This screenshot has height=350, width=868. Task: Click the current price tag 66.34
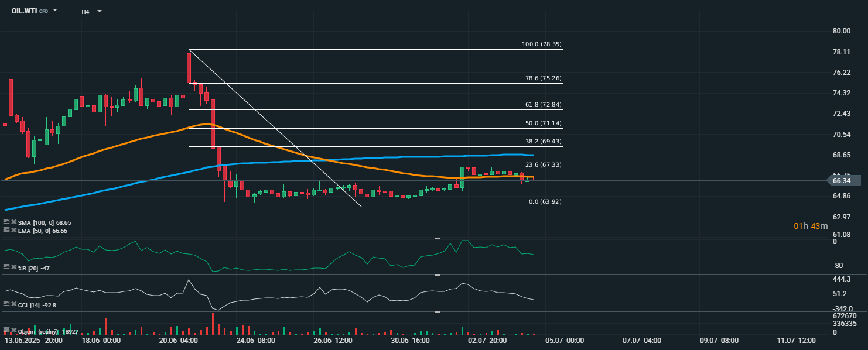[844, 181]
